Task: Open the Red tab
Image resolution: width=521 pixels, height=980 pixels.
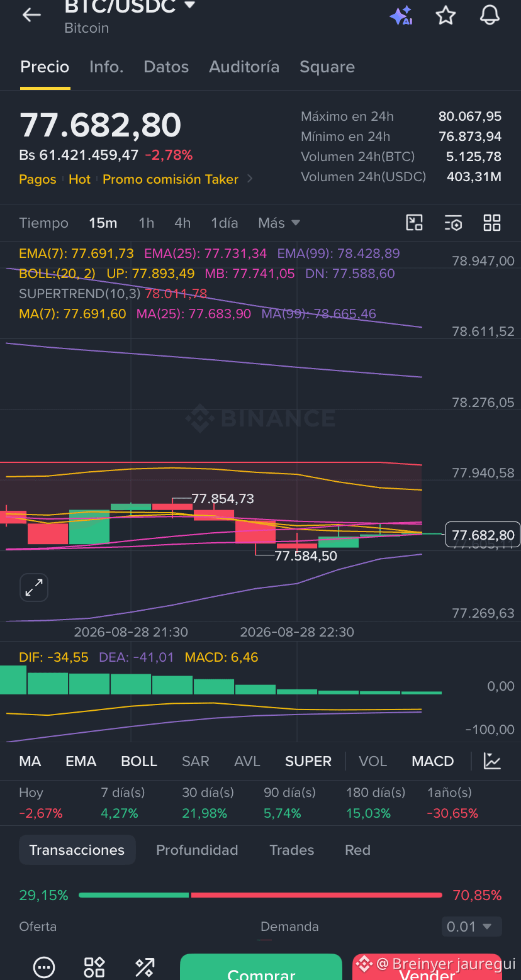Action: pos(357,850)
